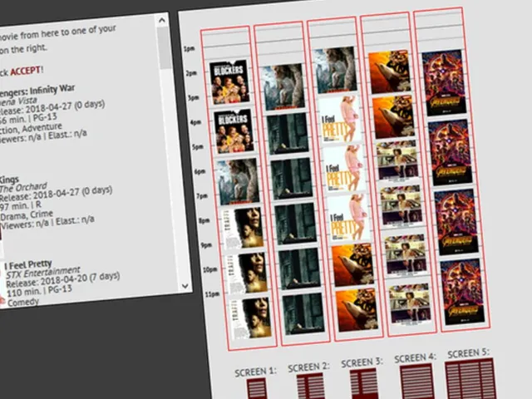Viewport: 532px width, 399px height.
Task: Click the Rampage poster atop Screen 2
Action: pyautogui.click(x=283, y=86)
